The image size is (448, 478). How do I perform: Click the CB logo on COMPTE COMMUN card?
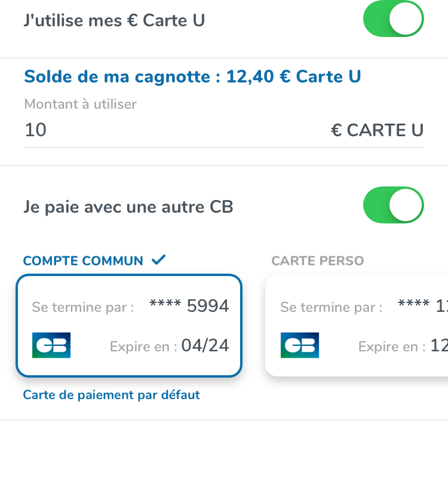(51, 345)
